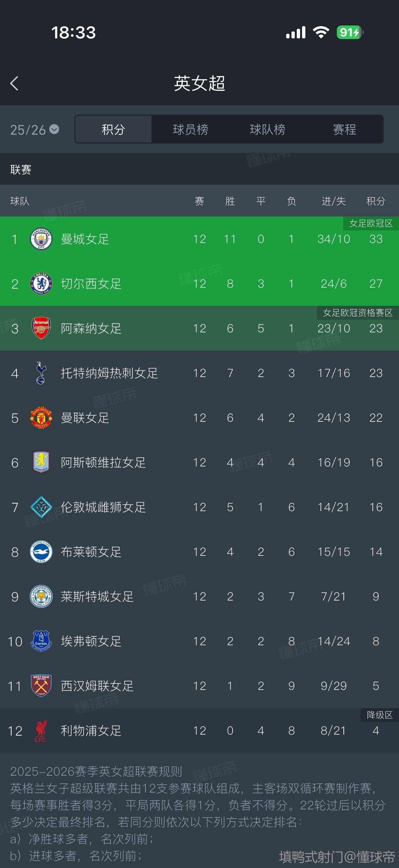Open 埃弗顿女足 team name
Image resolution: width=399 pixels, height=868 pixels.
(91, 641)
